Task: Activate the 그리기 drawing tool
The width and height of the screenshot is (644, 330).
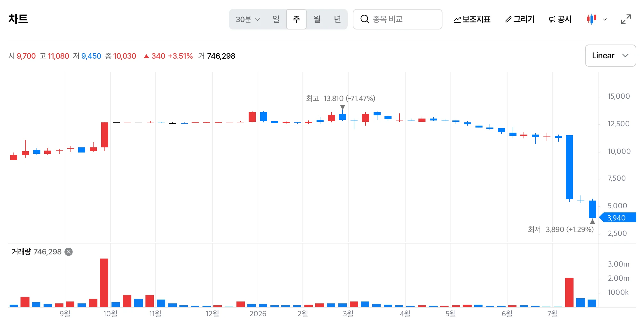Action: click(x=520, y=20)
